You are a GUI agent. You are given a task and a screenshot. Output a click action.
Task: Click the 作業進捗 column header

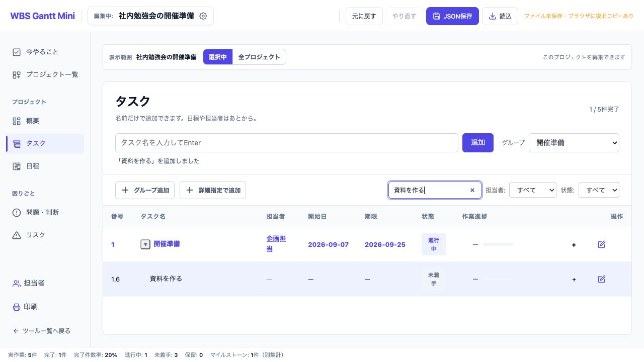474,216
